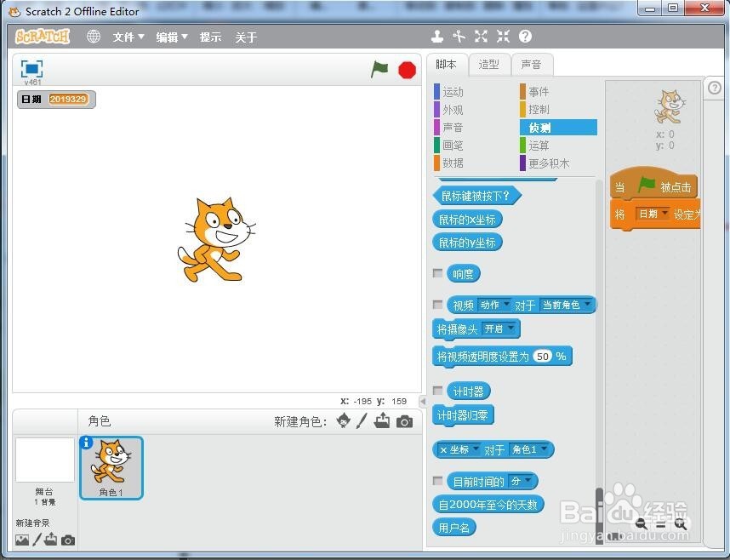The image size is (730, 560).
Task: Click the red stop sign button
Action: (x=407, y=71)
